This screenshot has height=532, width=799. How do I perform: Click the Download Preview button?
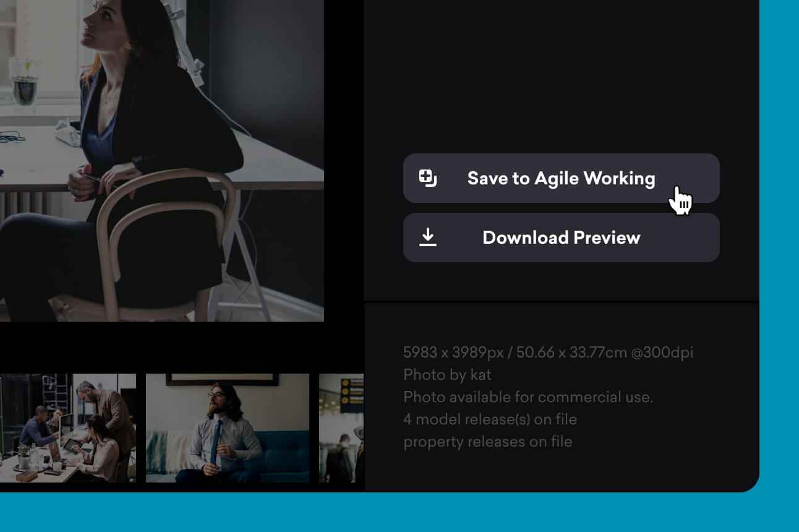coord(560,238)
